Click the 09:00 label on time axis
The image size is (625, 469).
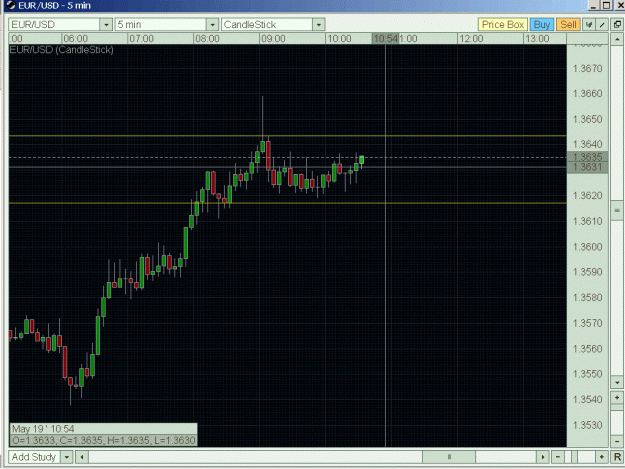tap(273, 39)
